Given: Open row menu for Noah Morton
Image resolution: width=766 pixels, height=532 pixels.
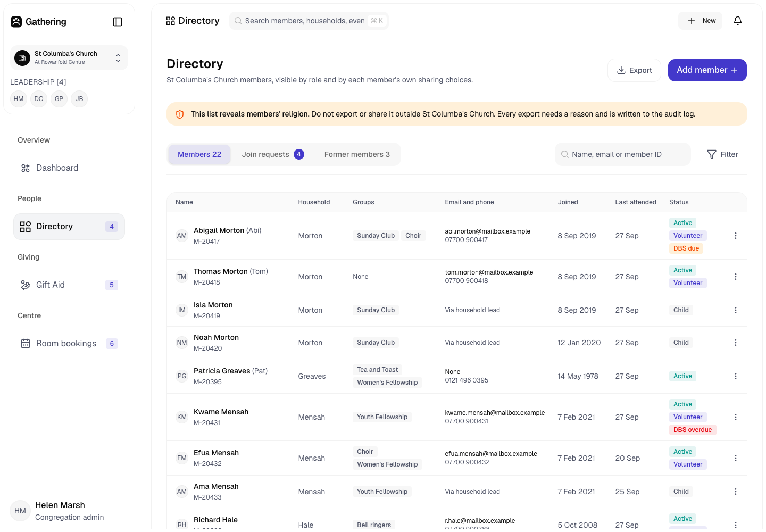Looking at the screenshot, I should pos(736,343).
